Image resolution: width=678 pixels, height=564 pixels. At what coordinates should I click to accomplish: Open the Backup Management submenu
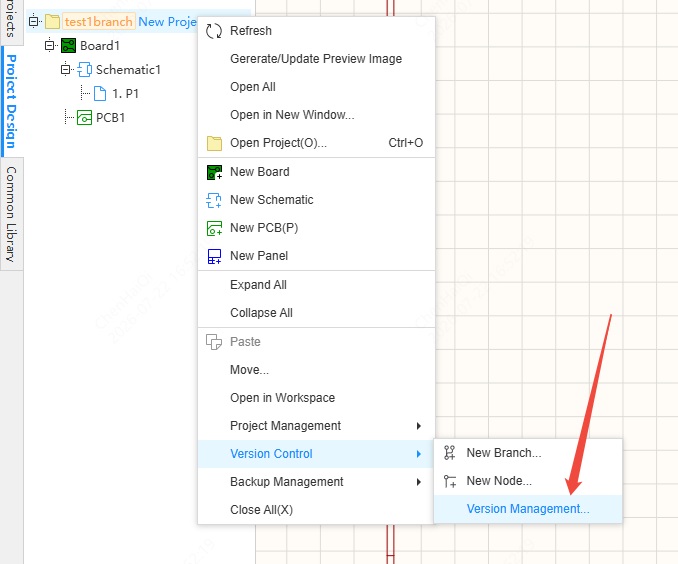pyautogui.click(x=316, y=482)
